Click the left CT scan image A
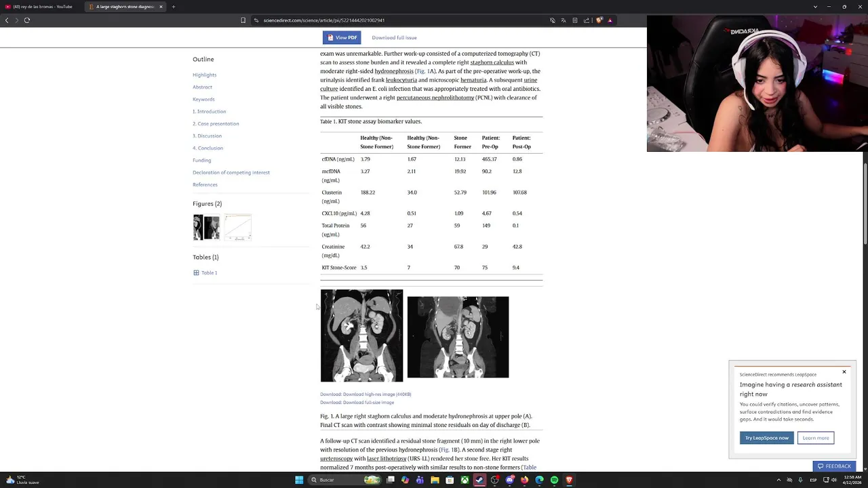The height and width of the screenshot is (488, 868). click(x=361, y=336)
